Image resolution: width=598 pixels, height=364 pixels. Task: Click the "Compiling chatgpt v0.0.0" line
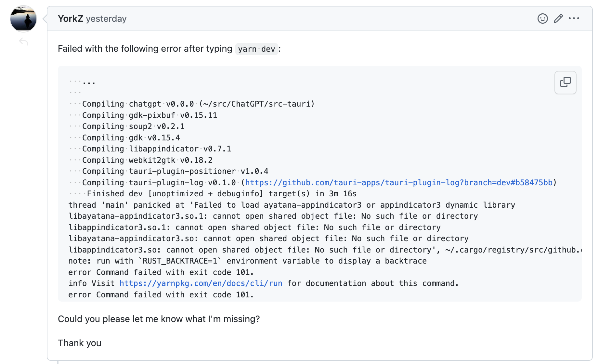pos(198,104)
